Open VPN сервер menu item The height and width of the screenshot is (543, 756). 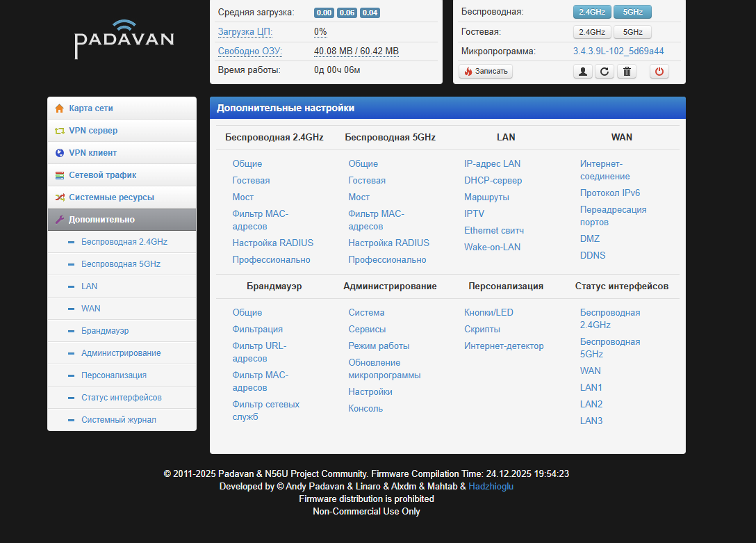(x=93, y=131)
